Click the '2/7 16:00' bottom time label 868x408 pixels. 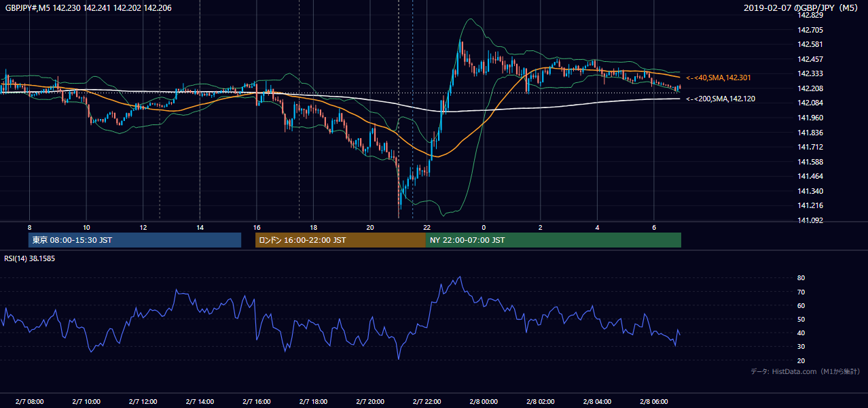(x=256, y=402)
